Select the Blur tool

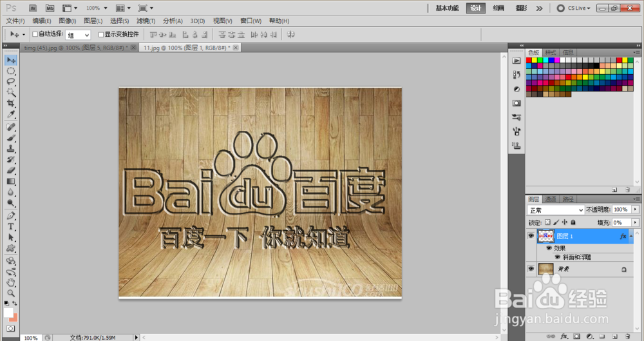point(11,192)
